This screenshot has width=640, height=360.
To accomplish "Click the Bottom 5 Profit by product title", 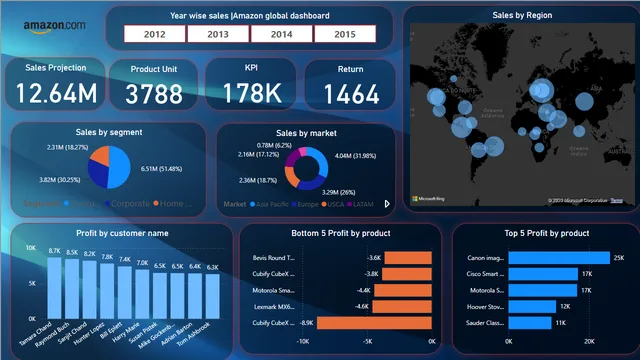I will [x=341, y=233].
